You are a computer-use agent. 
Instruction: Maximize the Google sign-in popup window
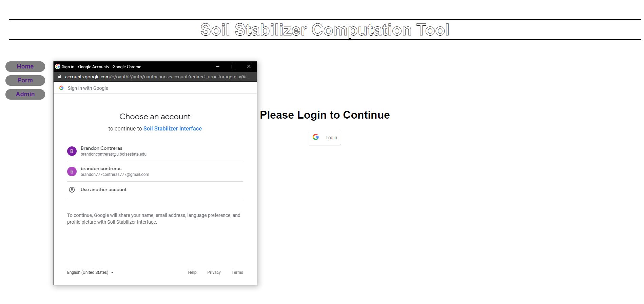click(233, 66)
